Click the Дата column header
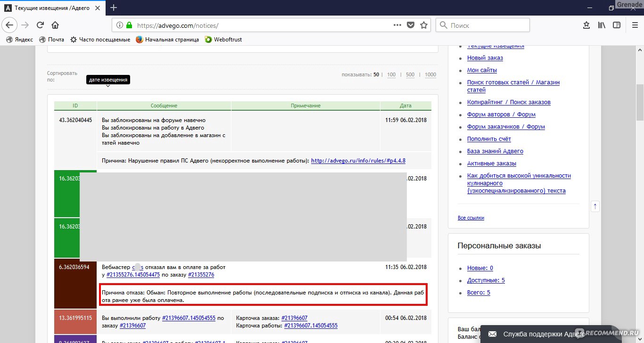Viewport: 644px width, 343px height. tap(405, 106)
